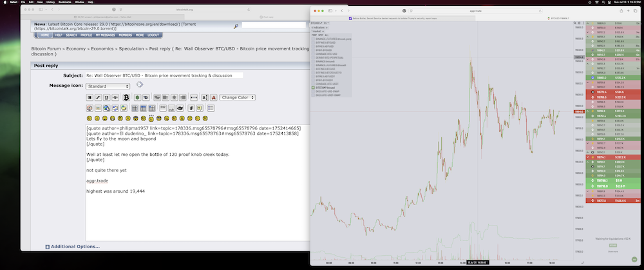This screenshot has height=270, width=644.
Task: Insert superscript tag
Action: pyautogui.click(x=163, y=108)
